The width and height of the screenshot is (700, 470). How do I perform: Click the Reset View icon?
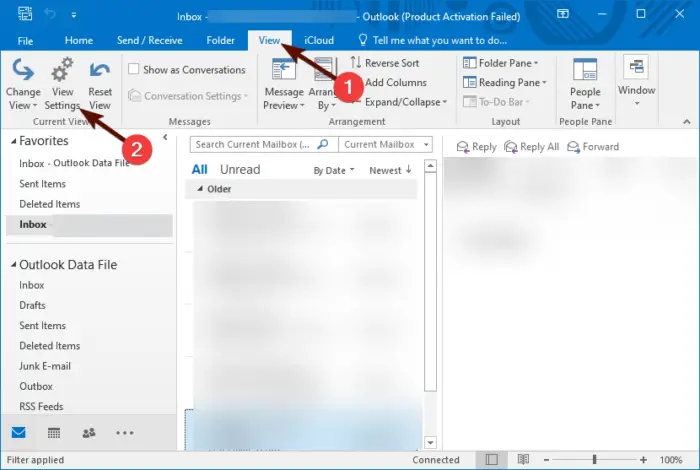point(100,70)
